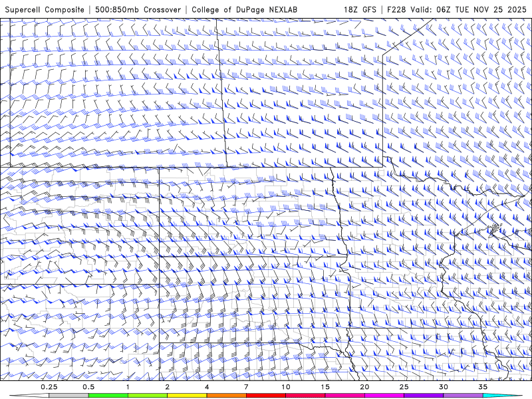Click the legend value 7

246,387
